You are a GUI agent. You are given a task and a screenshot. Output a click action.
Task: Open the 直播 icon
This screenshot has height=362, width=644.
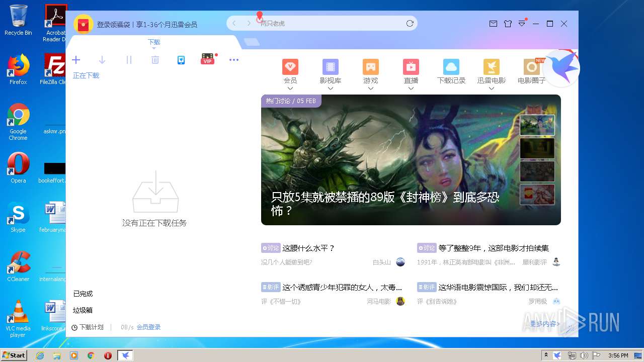[x=411, y=67]
